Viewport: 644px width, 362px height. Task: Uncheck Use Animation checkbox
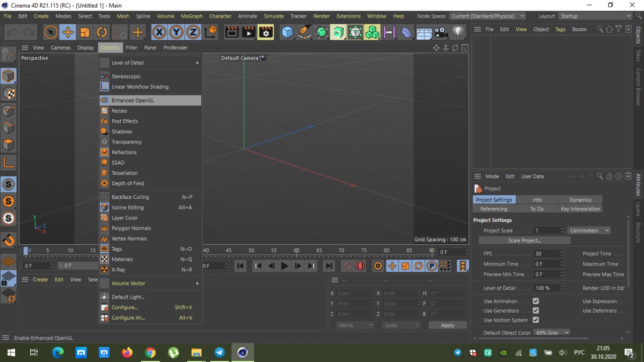pyautogui.click(x=536, y=301)
